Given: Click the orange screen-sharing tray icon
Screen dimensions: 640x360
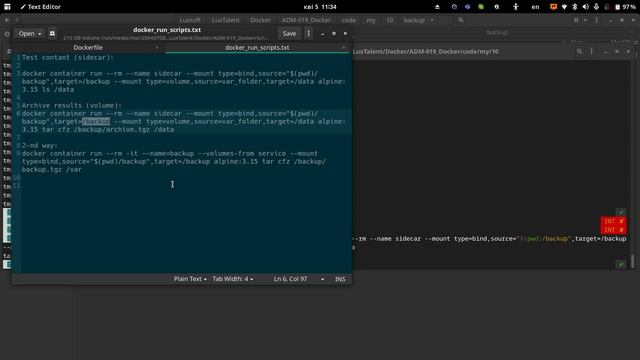Looking at the screenshot, I should 553,7.
